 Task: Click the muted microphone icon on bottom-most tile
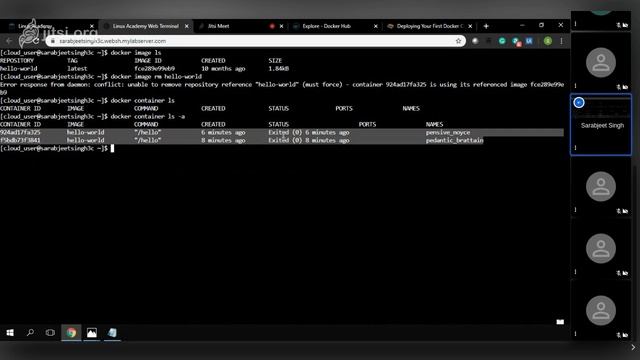pos(619,335)
